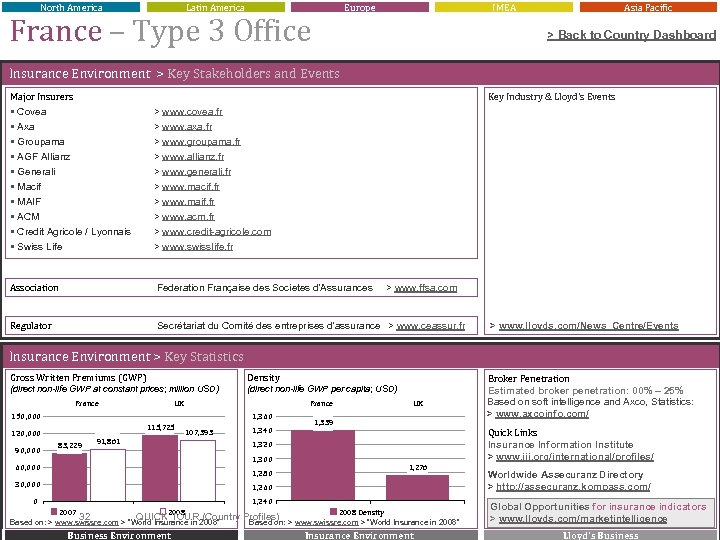
Task: Visit the www.axcoinfo.com link
Action: 542,414
